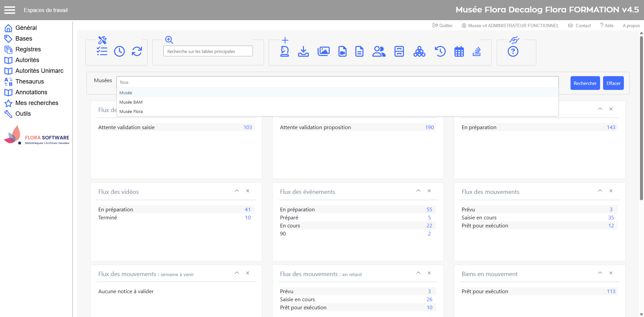644x317 pixels.
Task: Open the checklist tasks icon
Action: (x=102, y=51)
